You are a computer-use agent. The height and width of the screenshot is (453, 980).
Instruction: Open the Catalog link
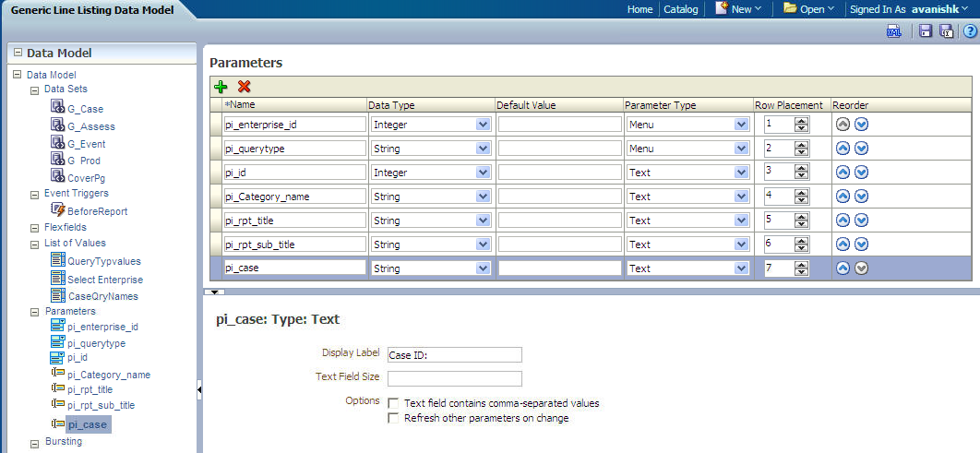pyautogui.click(x=681, y=9)
